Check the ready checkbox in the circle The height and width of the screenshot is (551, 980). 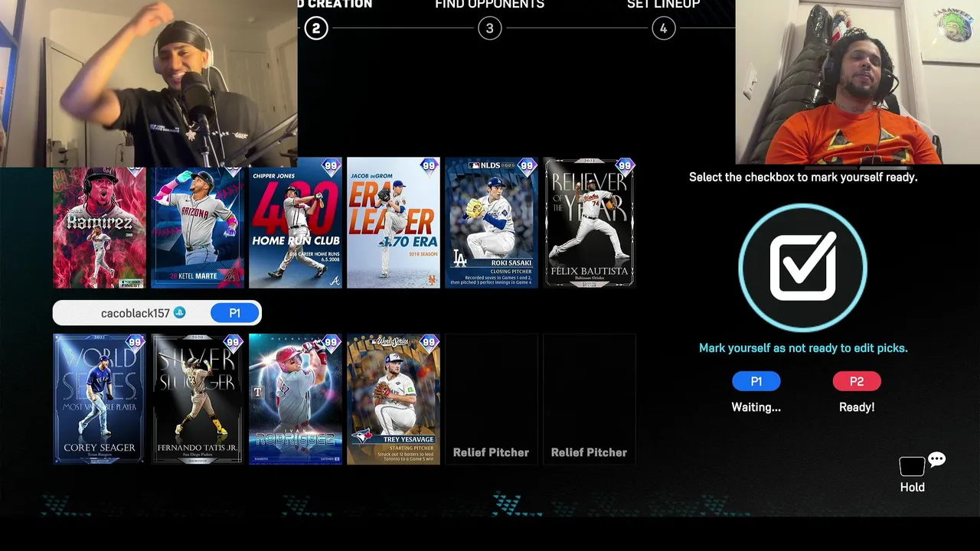point(802,268)
